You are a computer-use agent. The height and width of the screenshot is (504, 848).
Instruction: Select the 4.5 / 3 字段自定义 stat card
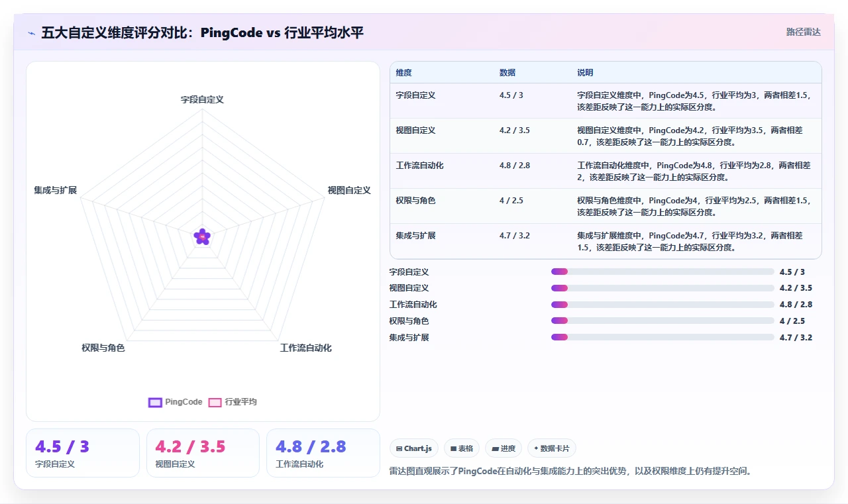point(83,453)
